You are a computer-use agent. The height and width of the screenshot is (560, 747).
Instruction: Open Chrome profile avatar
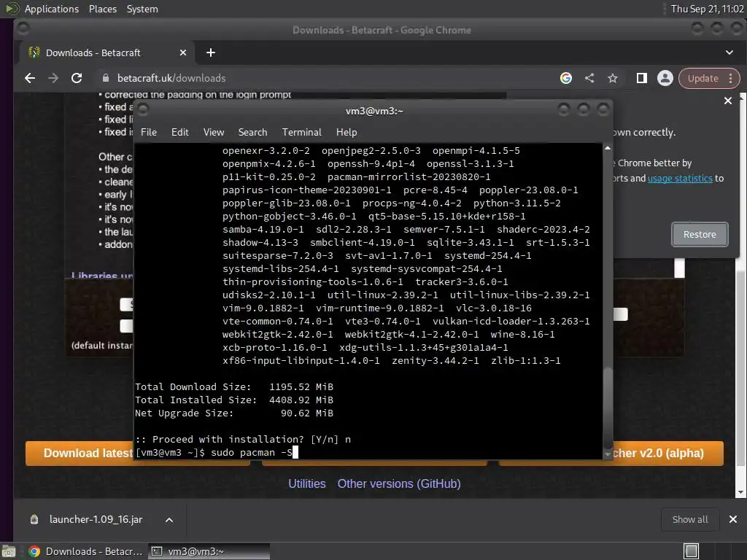[665, 78]
